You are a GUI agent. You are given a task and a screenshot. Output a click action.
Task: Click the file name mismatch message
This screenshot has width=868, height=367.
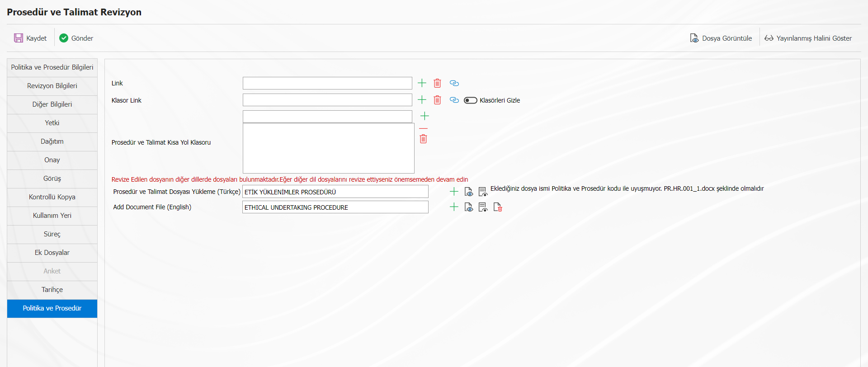tap(627, 188)
